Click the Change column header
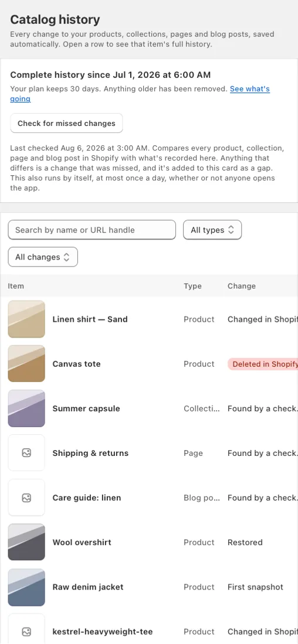 (242, 286)
